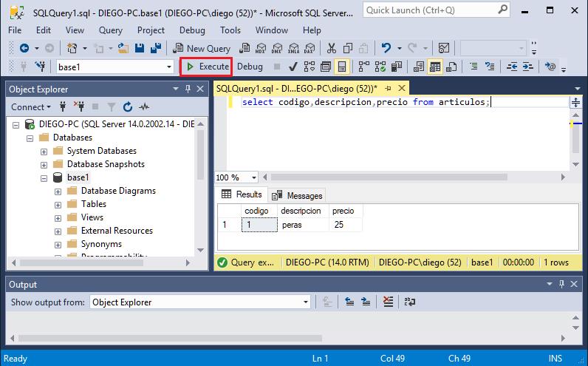The width and height of the screenshot is (588, 366).
Task: Toggle IntelliSense Enabled button
Action: click(x=342, y=67)
